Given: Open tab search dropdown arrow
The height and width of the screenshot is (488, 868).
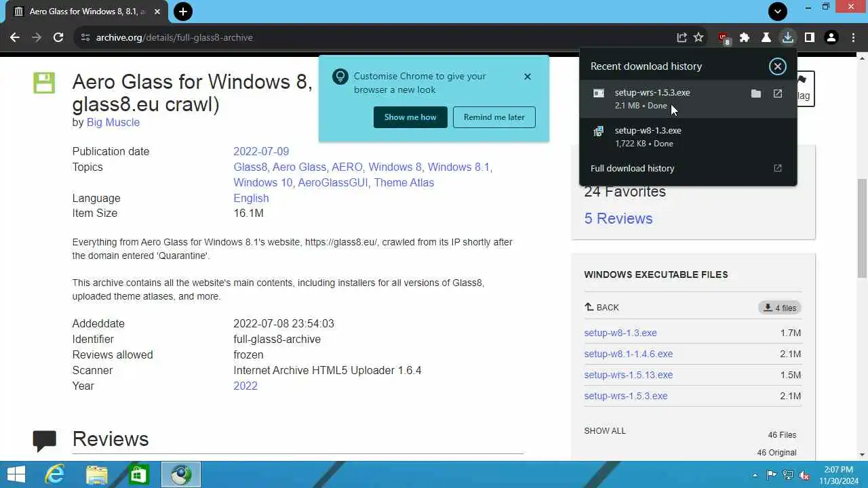Looking at the screenshot, I should click(777, 12).
